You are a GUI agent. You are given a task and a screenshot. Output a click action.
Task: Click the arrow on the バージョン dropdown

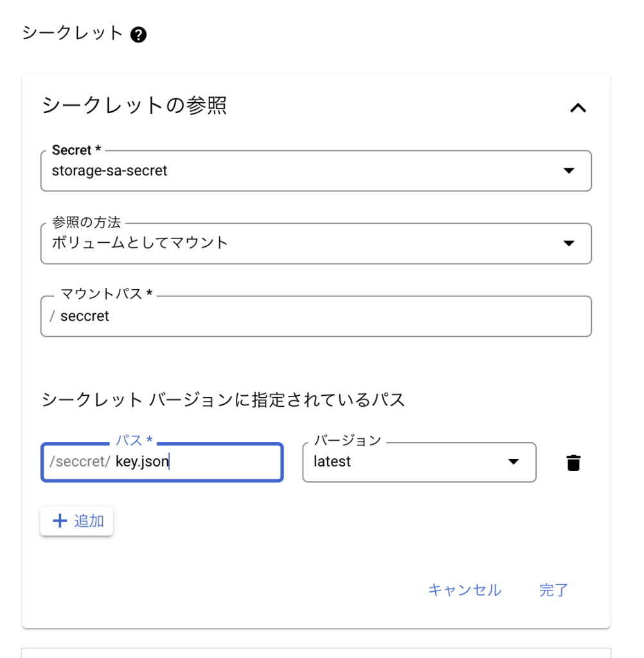coord(513,462)
